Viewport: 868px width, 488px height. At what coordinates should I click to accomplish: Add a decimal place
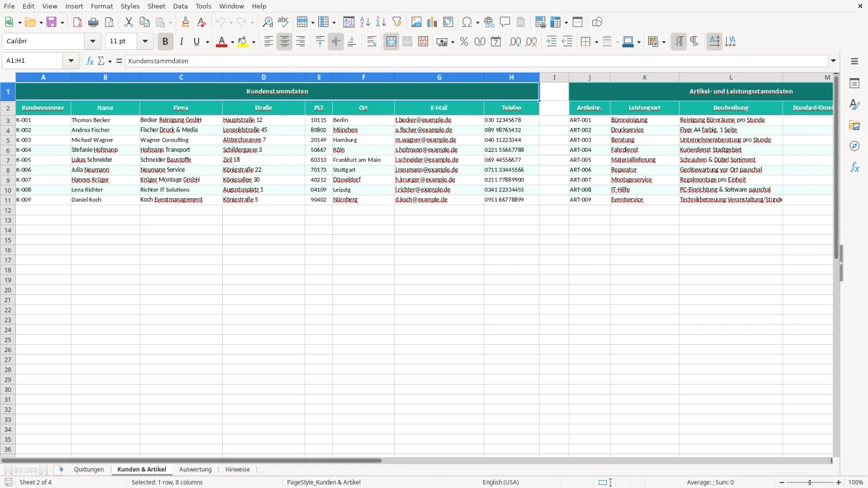coord(515,42)
